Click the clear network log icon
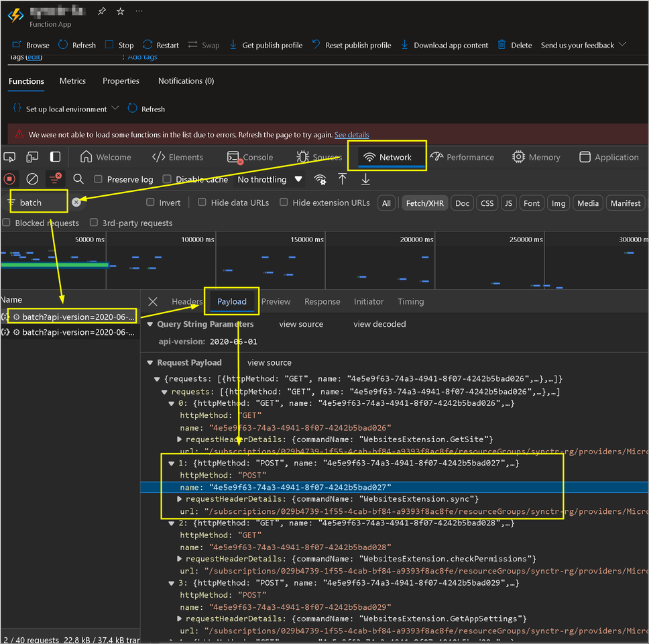Viewport: 649px width, 644px height. (x=32, y=179)
